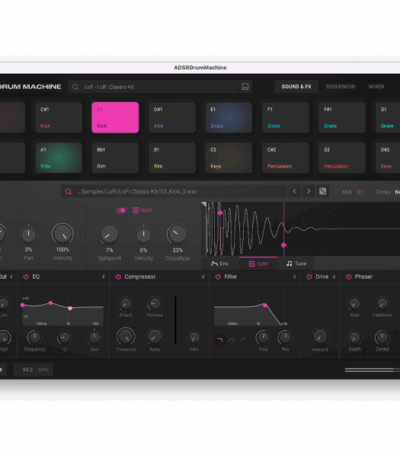
Task: Select the low-pass filter shape
Action: [220, 340]
